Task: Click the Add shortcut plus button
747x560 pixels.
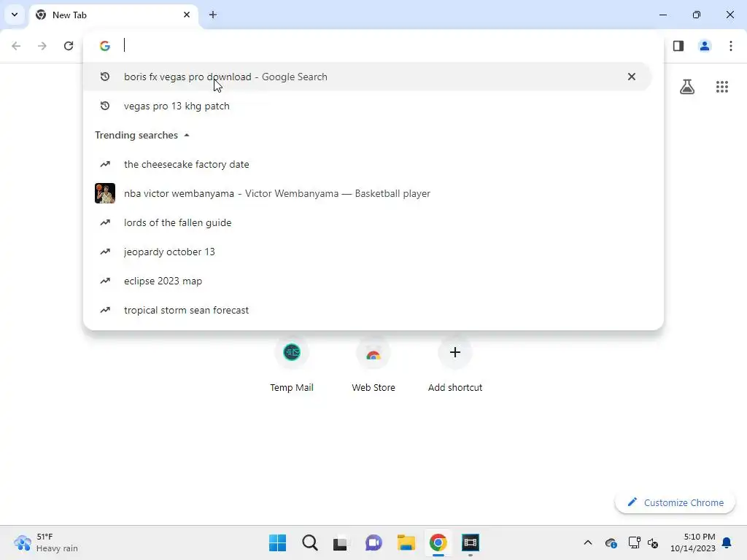Action: [x=455, y=352]
